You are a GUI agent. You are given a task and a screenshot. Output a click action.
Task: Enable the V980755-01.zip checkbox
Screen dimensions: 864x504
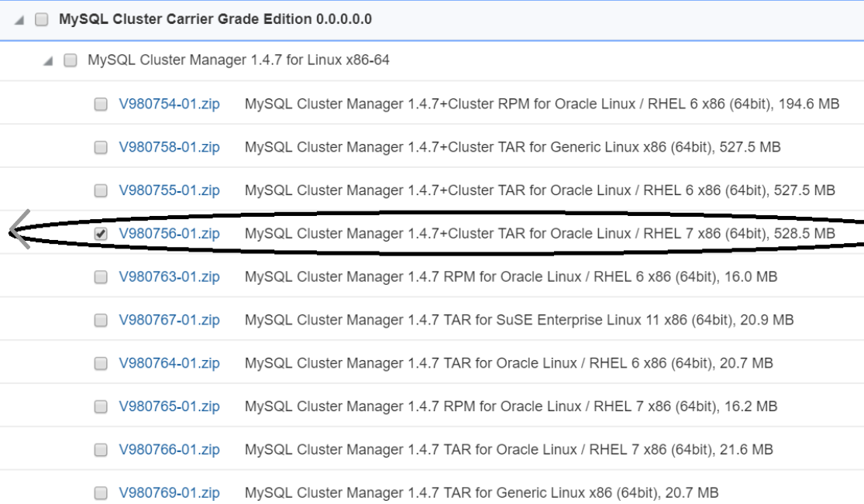click(101, 190)
